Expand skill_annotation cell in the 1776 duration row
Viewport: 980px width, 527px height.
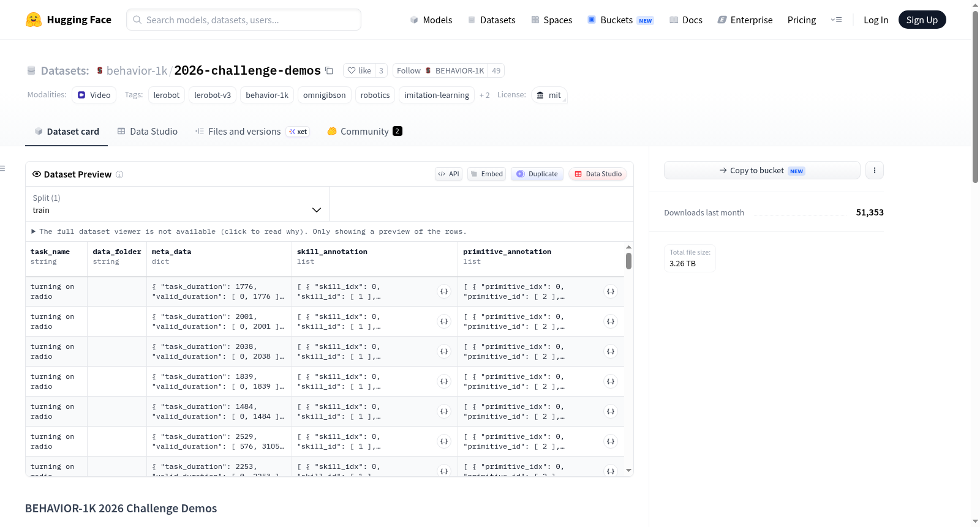(444, 291)
